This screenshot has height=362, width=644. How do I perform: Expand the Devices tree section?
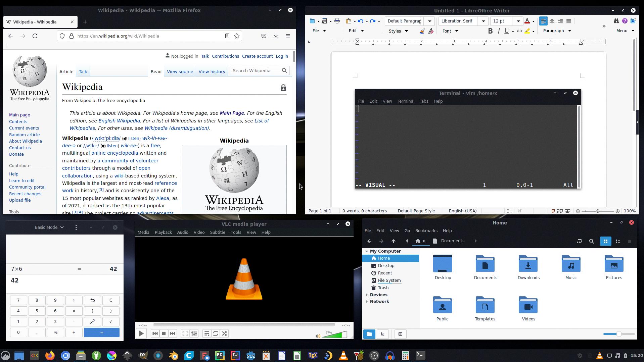[367, 295]
